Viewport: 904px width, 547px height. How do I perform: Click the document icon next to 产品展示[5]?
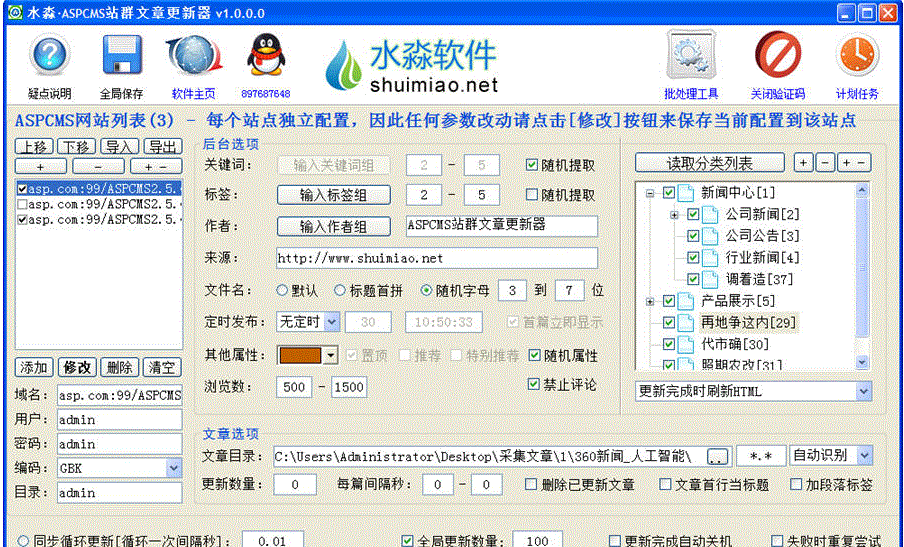pyautogui.click(x=686, y=301)
